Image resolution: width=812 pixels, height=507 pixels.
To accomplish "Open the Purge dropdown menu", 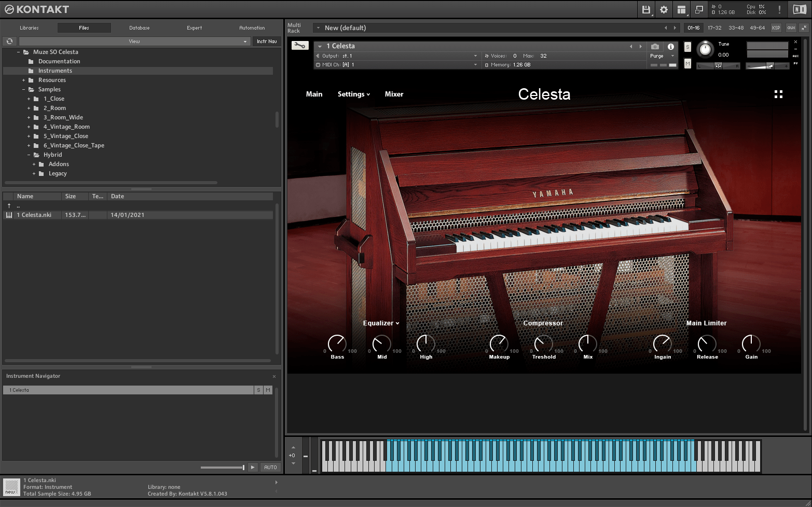I will [x=663, y=56].
